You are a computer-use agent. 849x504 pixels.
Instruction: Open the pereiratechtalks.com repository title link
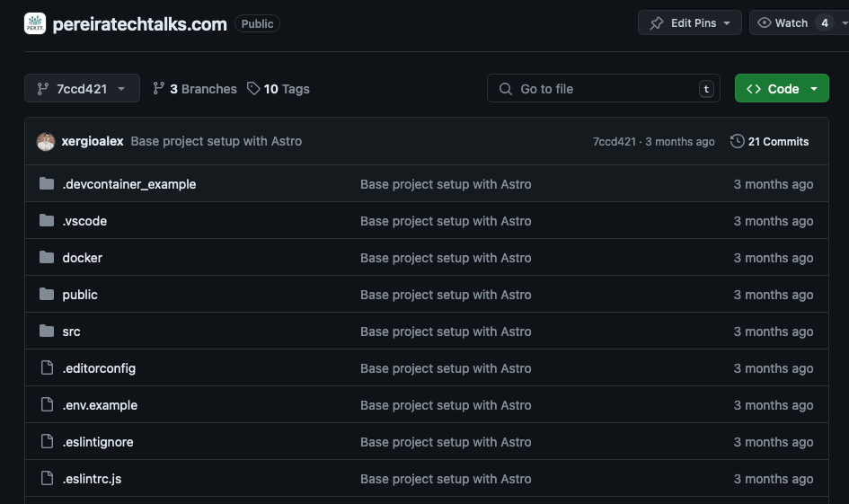[139, 24]
